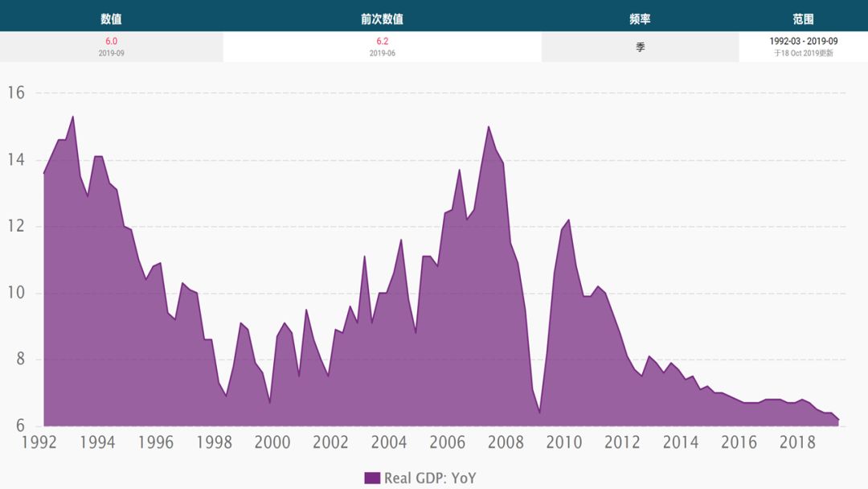Click the 前次数值 column header
Viewport: 868px width, 489px height.
pyautogui.click(x=382, y=18)
